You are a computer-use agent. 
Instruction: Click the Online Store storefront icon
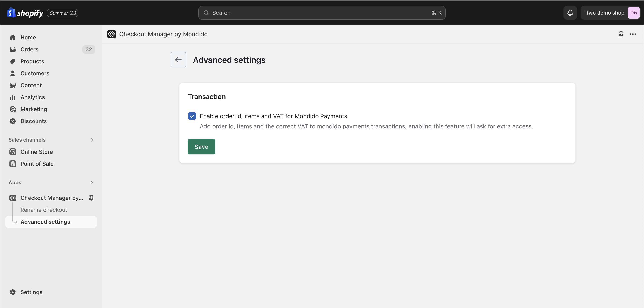tap(13, 152)
